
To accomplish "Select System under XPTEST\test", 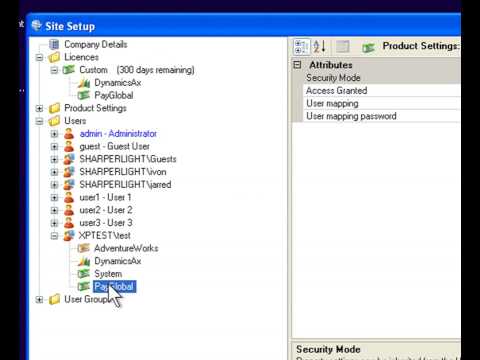I will tap(108, 274).
